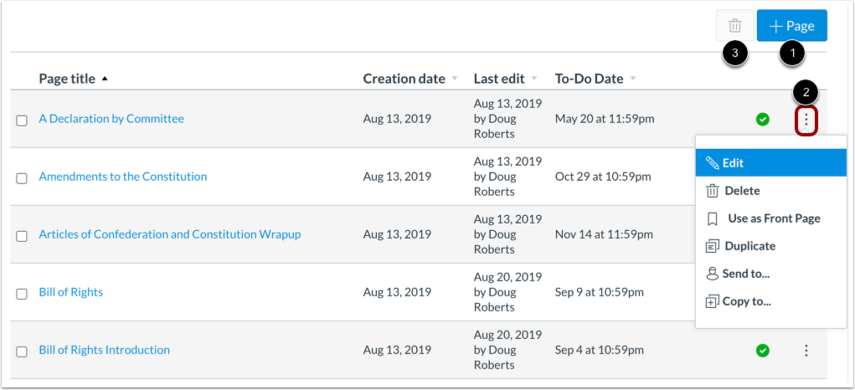Toggle published checkmark for Bill of Rights Introduction
The height and width of the screenshot is (390, 855).
pyautogui.click(x=763, y=350)
